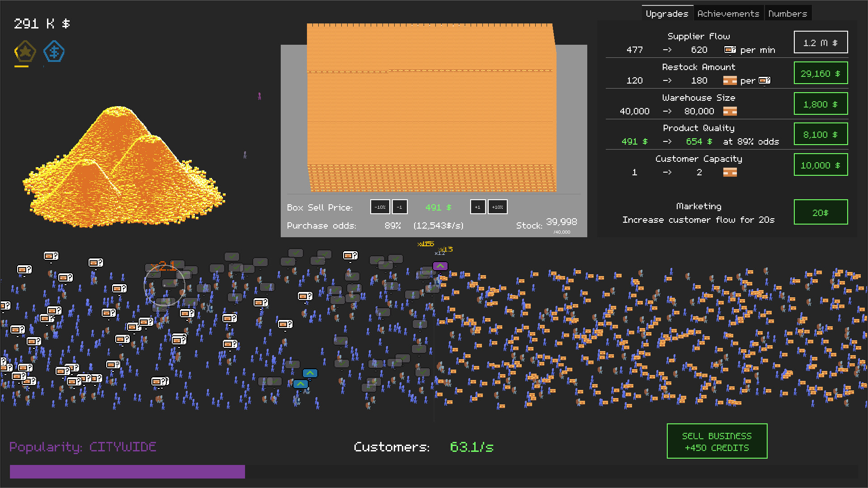Select the Upgrades tab
Viewport: 868px width, 488px height.
click(667, 13)
